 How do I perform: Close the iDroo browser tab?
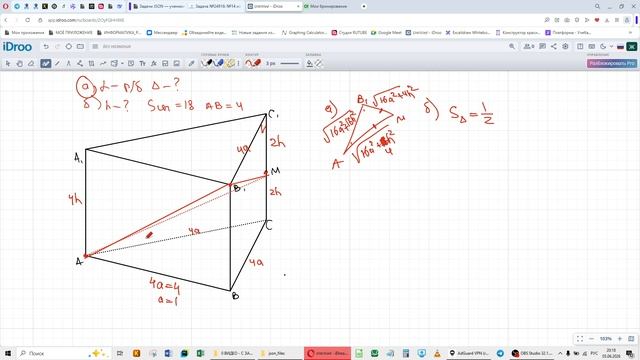coord(298,7)
